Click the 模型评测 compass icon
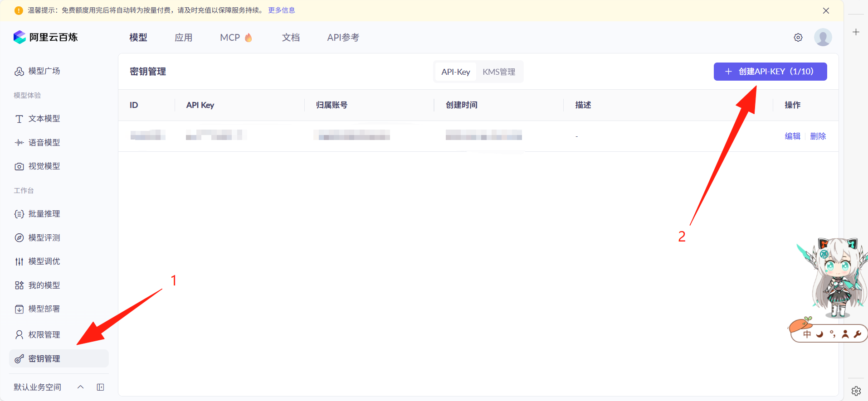868x401 pixels. point(19,237)
